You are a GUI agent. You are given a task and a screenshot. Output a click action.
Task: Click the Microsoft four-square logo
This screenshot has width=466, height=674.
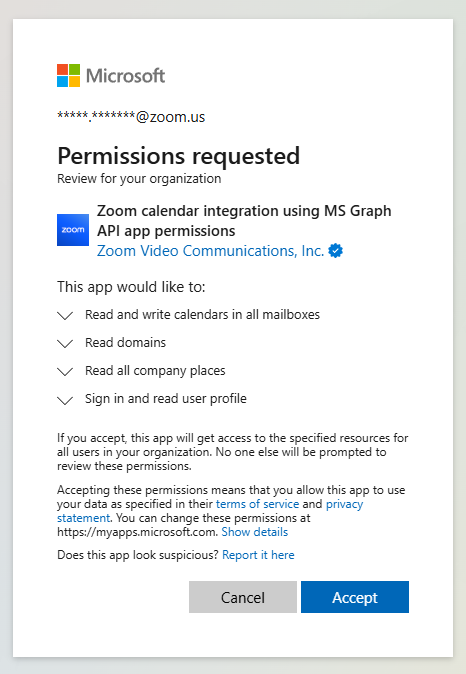point(68,76)
